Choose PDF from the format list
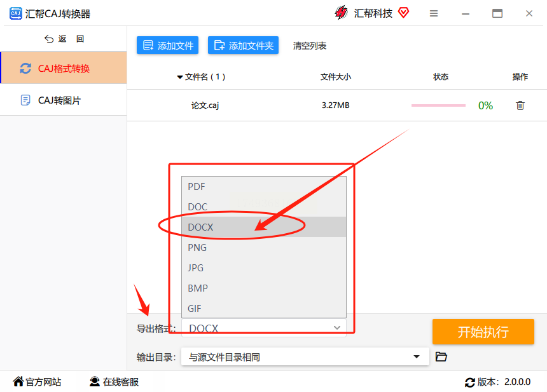 pos(264,186)
